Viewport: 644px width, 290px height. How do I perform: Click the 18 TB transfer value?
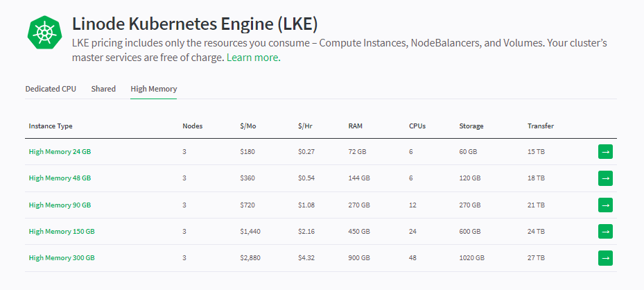point(537,178)
